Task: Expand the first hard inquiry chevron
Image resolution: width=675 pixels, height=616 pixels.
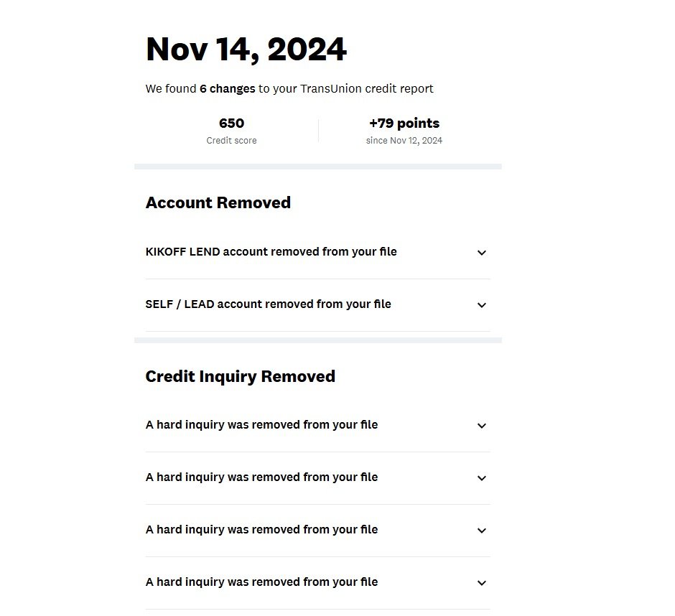Action: pos(482,426)
